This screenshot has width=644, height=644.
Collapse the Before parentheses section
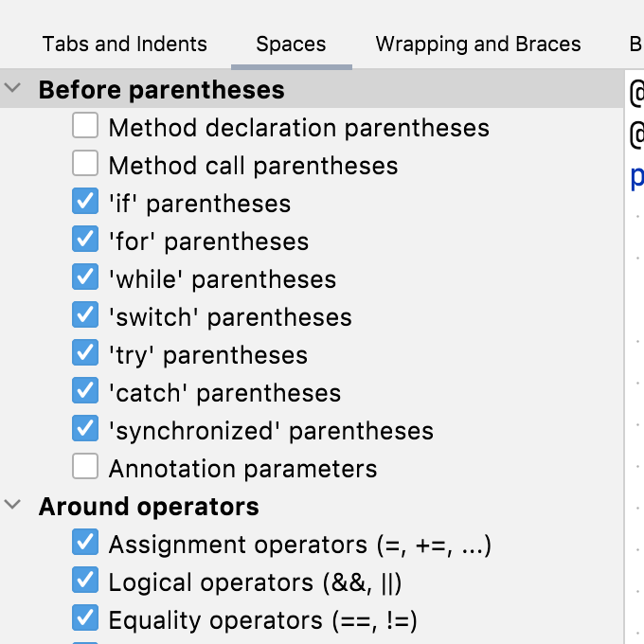click(13, 90)
